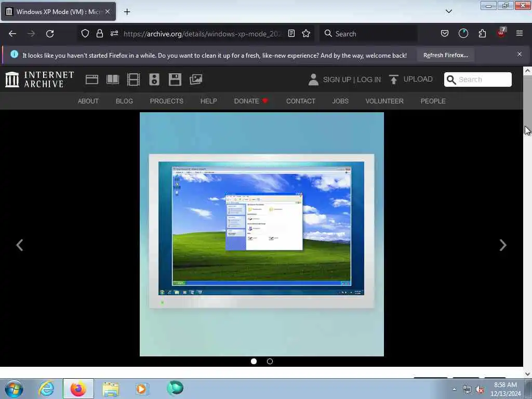The image size is (532, 399).
Task: Dismiss the refresh Firefox notification bar
Action: pyautogui.click(x=520, y=54)
